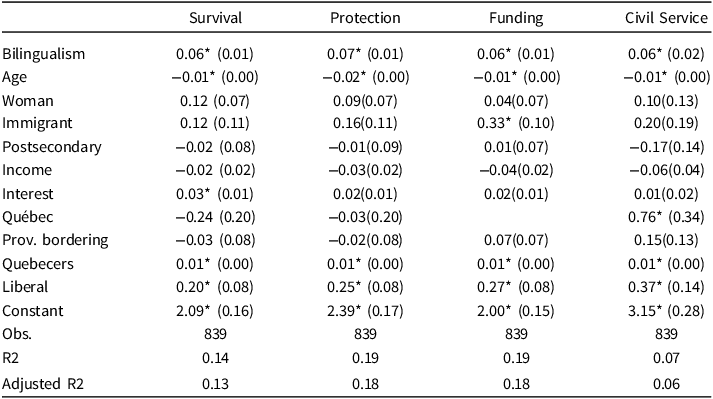Image resolution: width=713 pixels, height=399 pixels.
Task: Click the Protection column header
Action: pos(365,18)
